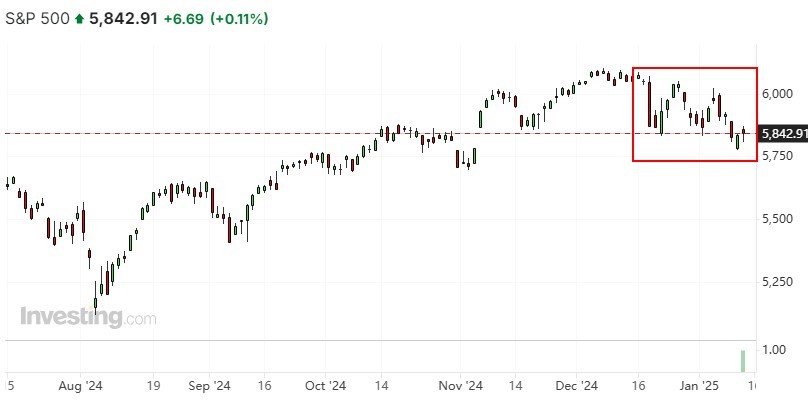The width and height of the screenshot is (808, 402).
Task: Click the green up arrow beside S&P 500
Action: pos(80,19)
